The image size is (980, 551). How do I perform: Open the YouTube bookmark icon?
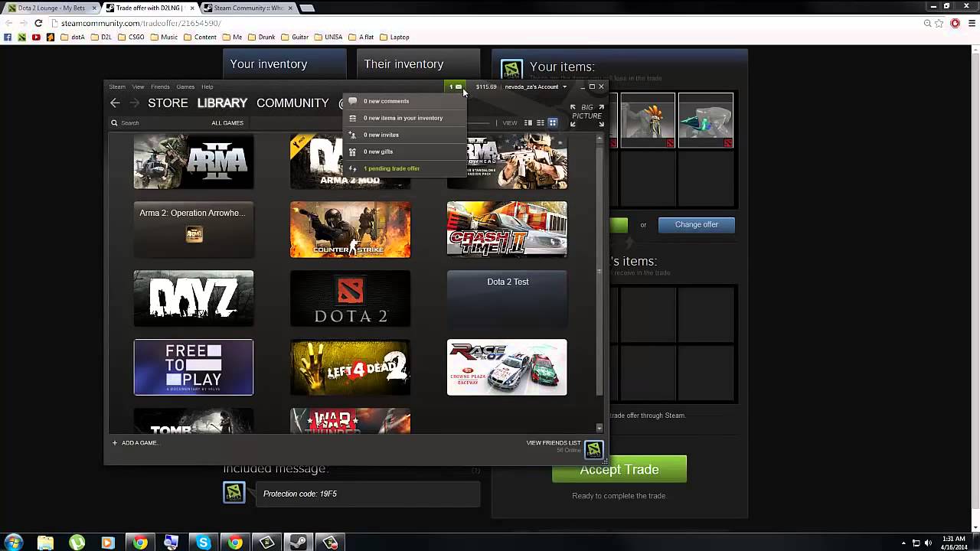(x=36, y=37)
